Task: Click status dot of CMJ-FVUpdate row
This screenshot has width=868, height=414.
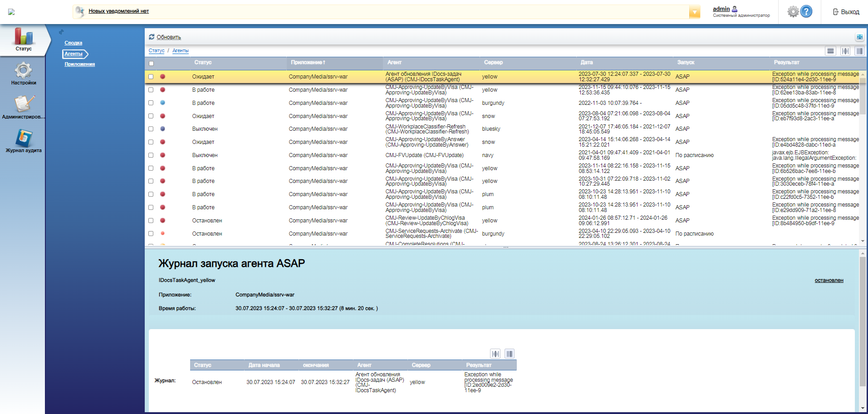Action: [x=162, y=155]
